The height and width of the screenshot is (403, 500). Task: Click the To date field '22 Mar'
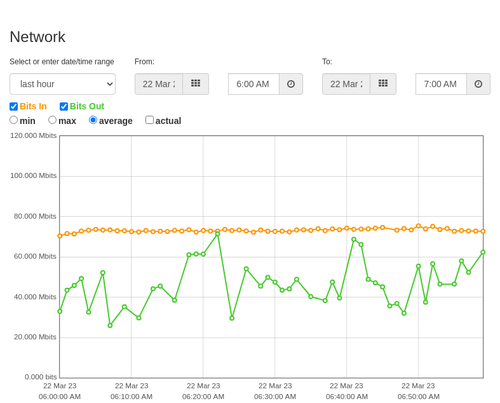[x=346, y=84]
